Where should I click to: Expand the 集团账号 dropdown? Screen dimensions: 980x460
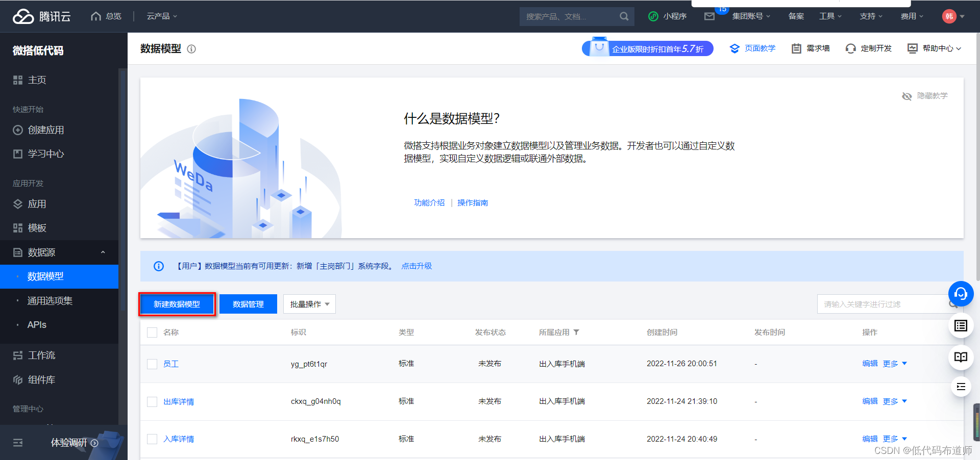(x=751, y=16)
